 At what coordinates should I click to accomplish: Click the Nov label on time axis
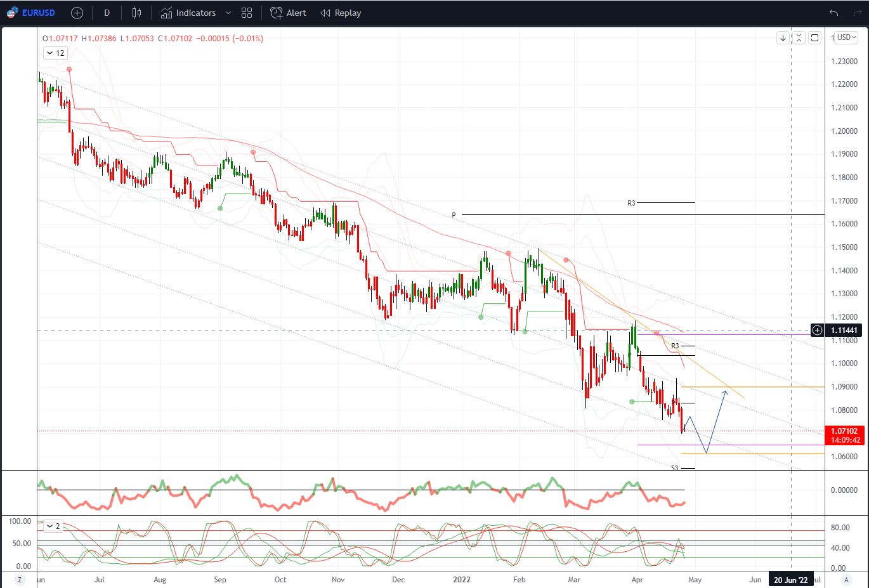point(338,580)
